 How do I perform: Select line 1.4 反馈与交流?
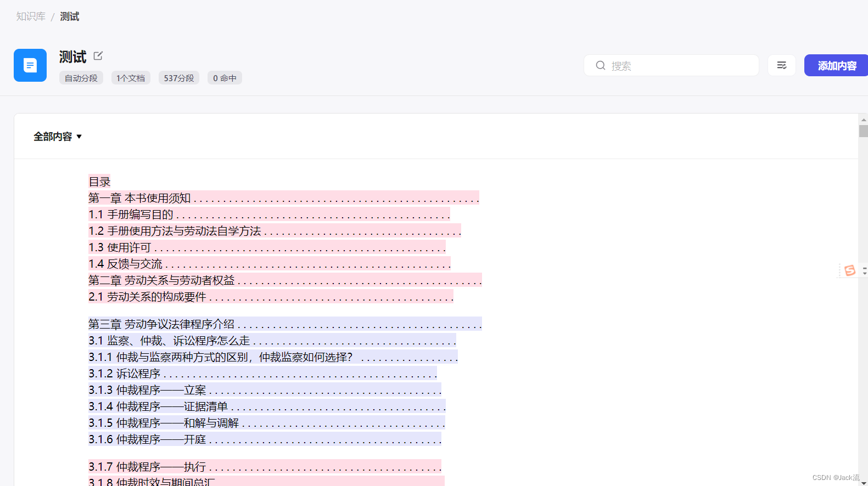click(270, 264)
